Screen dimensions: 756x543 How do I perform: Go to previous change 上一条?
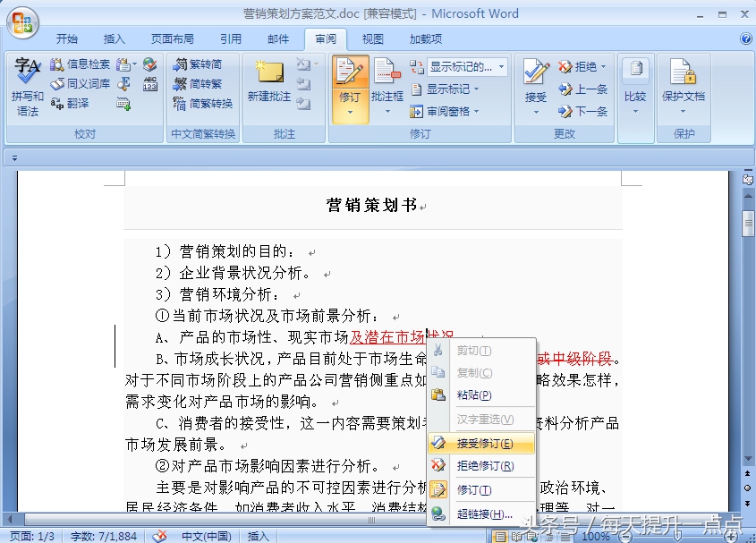[582, 89]
